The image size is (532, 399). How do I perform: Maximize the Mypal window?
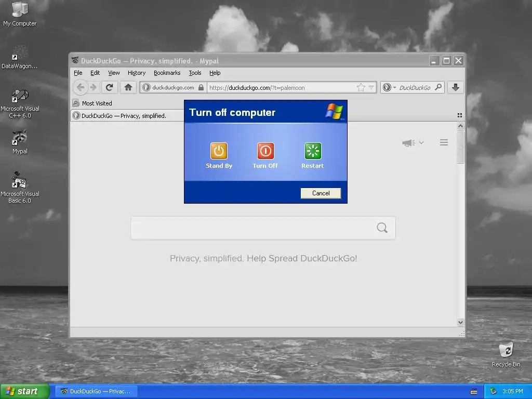coord(446,61)
